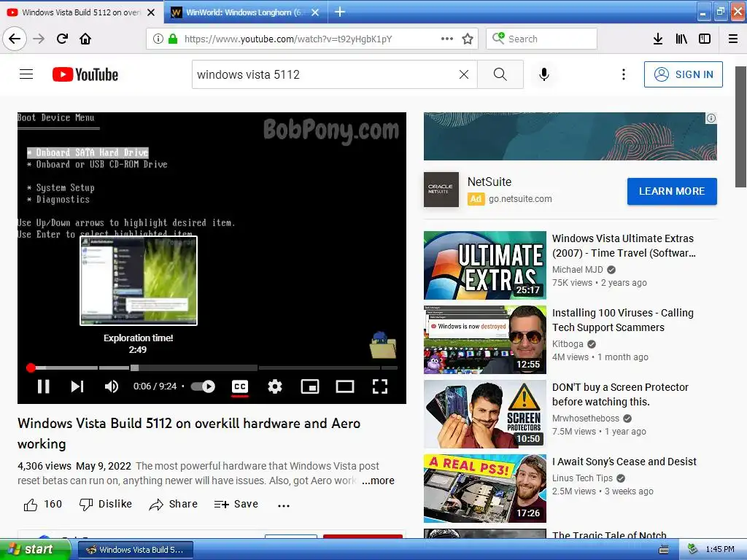
Task: Click the Dislike button
Action: [x=105, y=505]
